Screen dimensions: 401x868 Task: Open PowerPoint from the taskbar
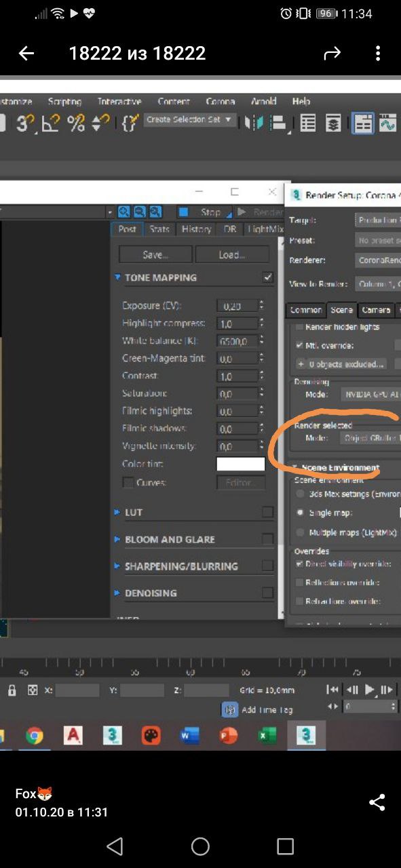tap(228, 736)
